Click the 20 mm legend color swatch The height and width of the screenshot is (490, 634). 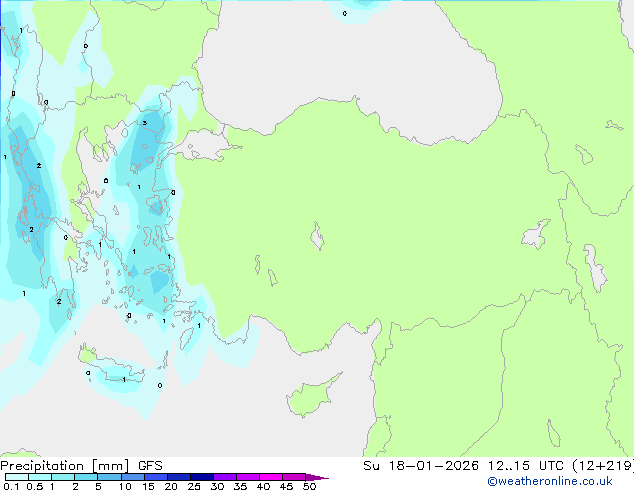179,477
